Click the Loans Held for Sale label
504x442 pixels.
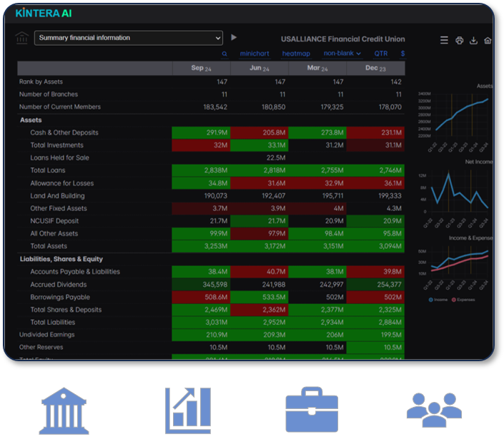(x=59, y=157)
